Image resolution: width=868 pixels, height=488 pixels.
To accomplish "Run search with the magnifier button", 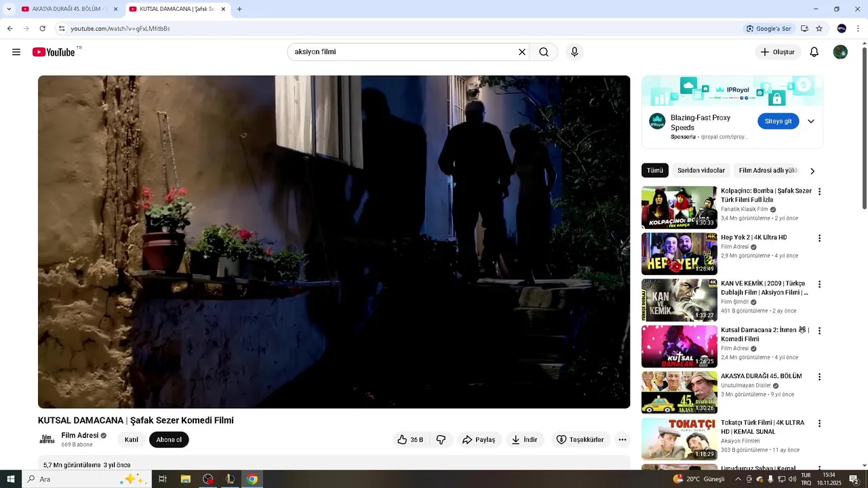I will click(544, 52).
